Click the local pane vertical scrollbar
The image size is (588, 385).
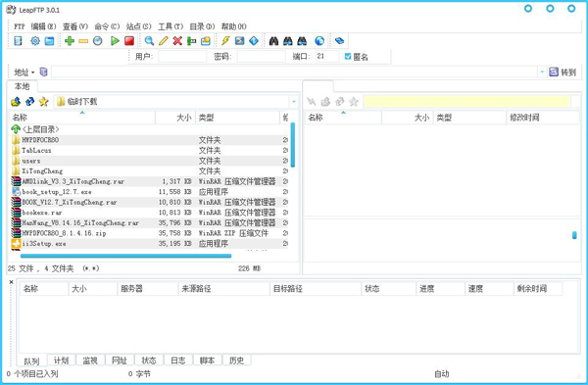(293, 145)
